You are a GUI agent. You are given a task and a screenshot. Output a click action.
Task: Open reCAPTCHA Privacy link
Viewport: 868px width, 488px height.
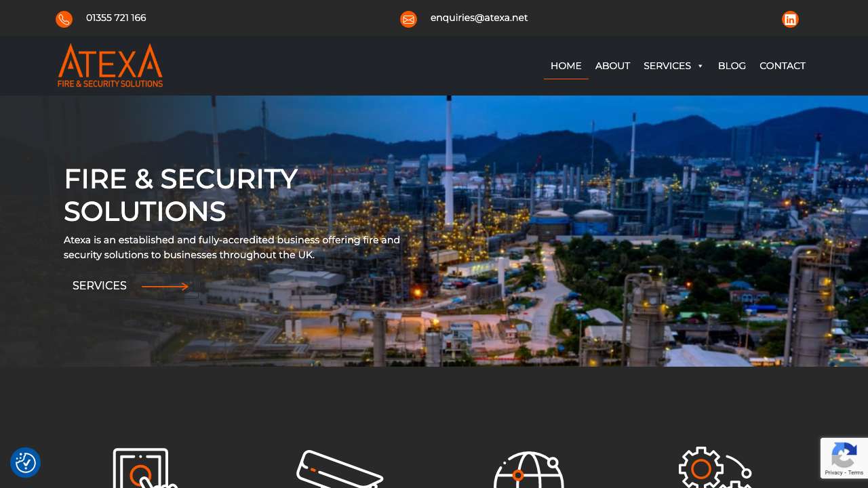click(x=834, y=472)
